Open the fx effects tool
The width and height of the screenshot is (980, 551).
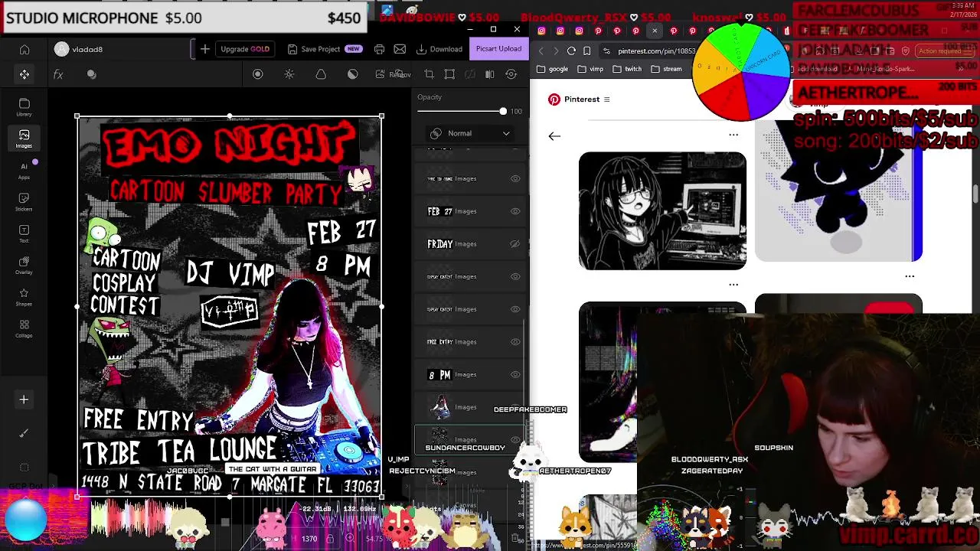click(58, 74)
